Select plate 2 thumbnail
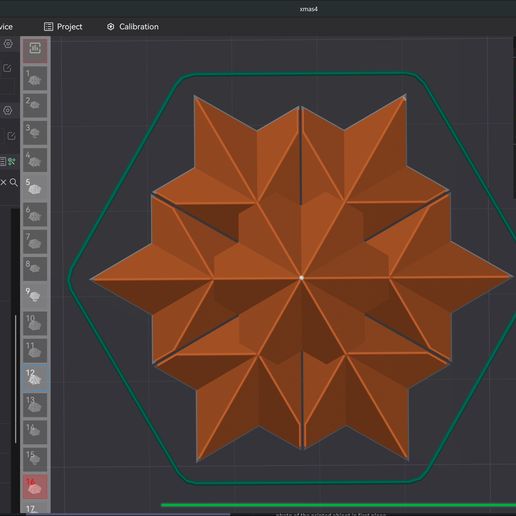This screenshot has width=516, height=516. tap(35, 106)
